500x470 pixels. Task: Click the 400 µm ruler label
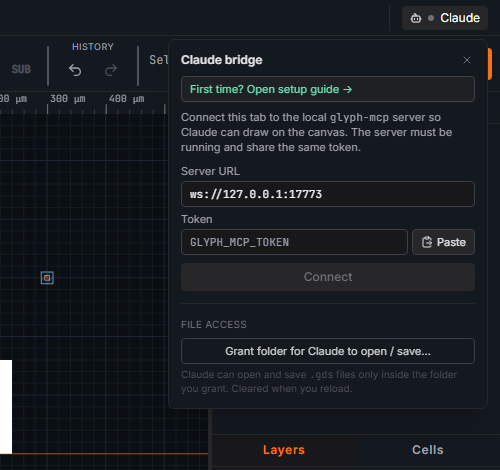127,99
